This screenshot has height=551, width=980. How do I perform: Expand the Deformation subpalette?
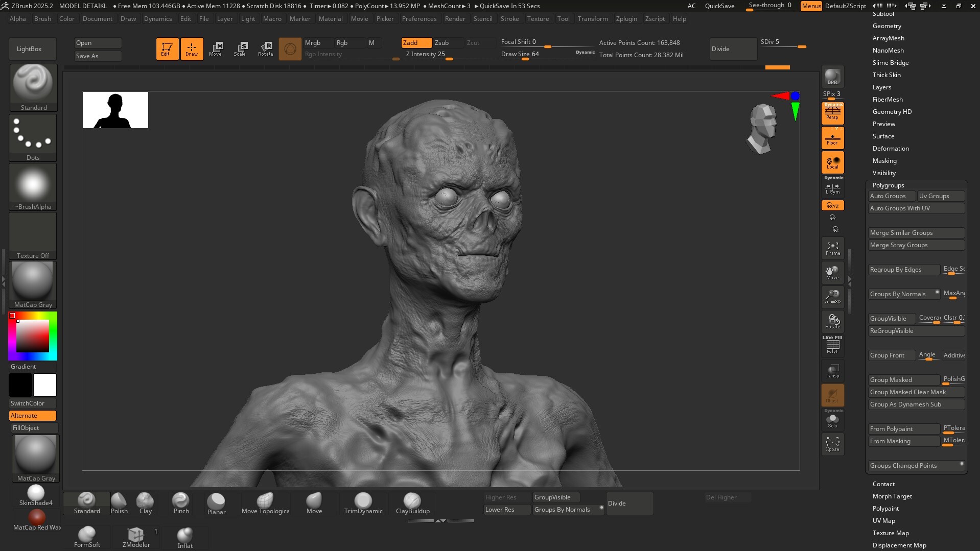(890, 149)
